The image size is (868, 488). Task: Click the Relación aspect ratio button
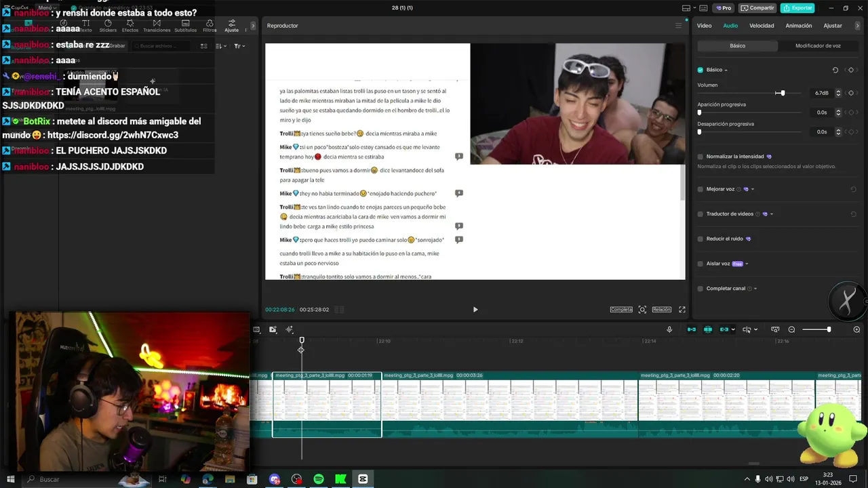click(662, 310)
